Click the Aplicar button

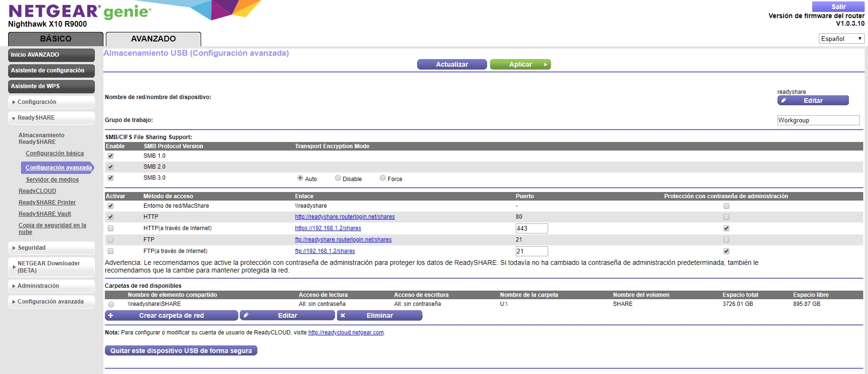521,64
